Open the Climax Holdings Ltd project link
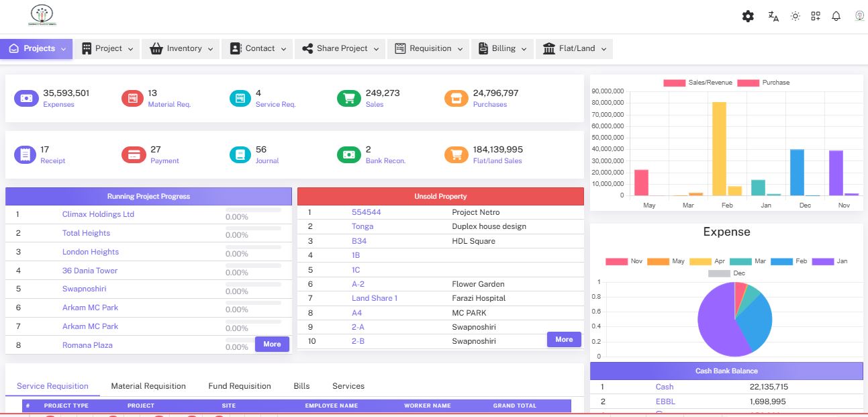The height and width of the screenshot is (417, 868). tap(98, 214)
